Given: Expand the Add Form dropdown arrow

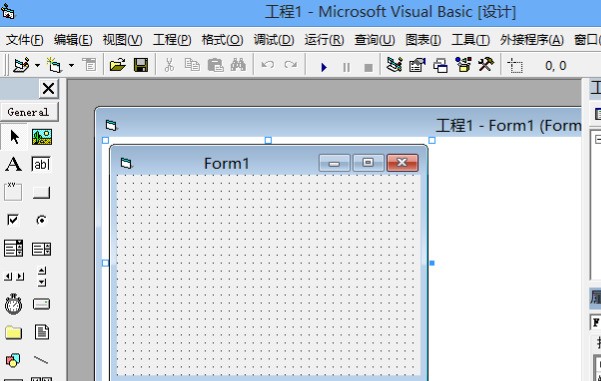Looking at the screenshot, I should click(71, 66).
